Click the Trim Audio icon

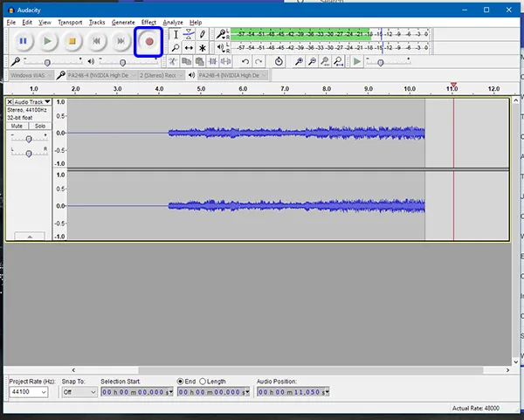212,61
